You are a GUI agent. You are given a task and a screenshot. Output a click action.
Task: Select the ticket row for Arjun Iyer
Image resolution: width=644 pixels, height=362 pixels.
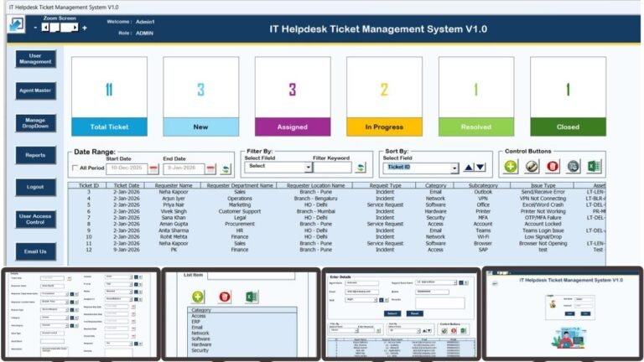pos(336,199)
